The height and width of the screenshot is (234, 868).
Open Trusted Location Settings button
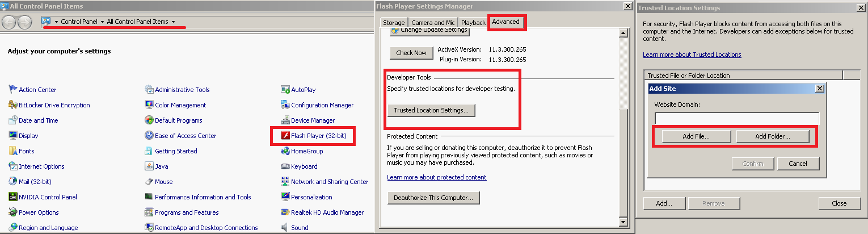(x=431, y=110)
